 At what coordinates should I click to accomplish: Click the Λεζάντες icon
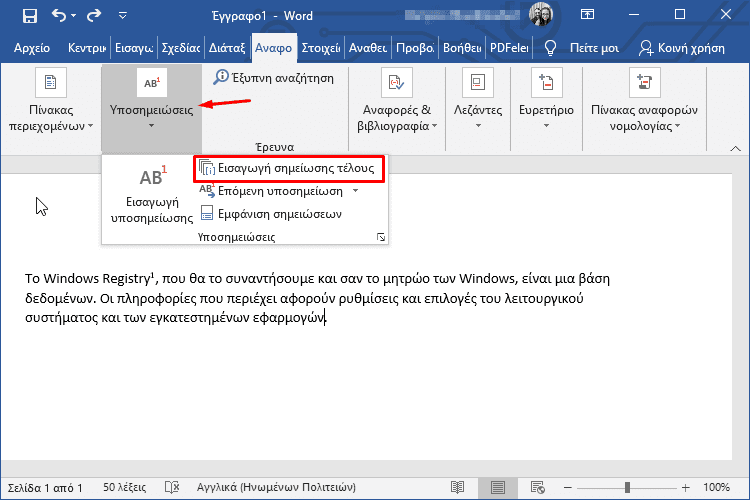coord(478,83)
